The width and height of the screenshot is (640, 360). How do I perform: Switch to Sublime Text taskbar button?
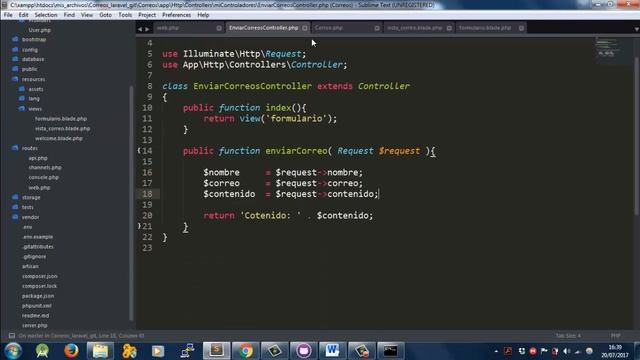216,351
